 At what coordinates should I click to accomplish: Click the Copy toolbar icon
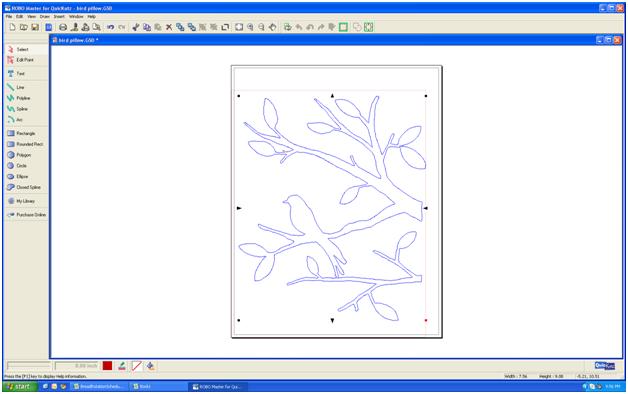click(x=147, y=27)
